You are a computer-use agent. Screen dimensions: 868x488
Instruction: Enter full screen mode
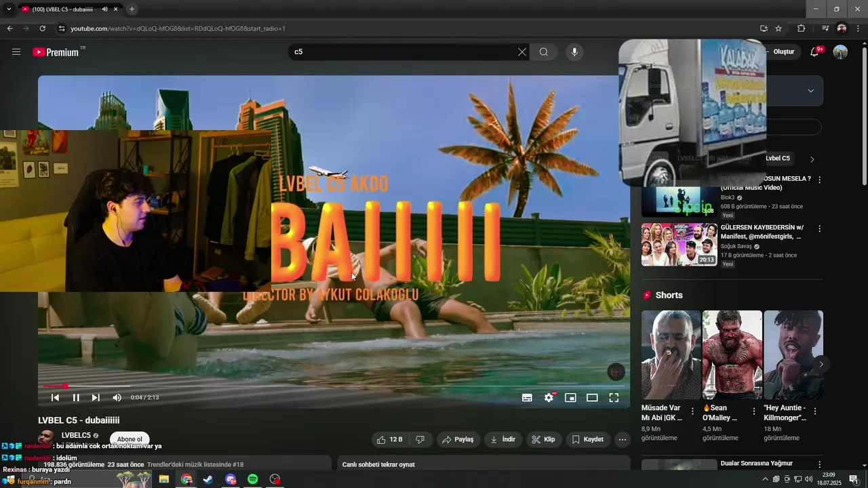pyautogui.click(x=614, y=398)
